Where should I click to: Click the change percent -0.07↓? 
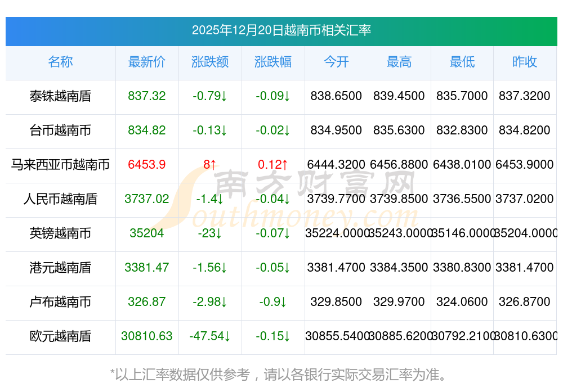[273, 233]
